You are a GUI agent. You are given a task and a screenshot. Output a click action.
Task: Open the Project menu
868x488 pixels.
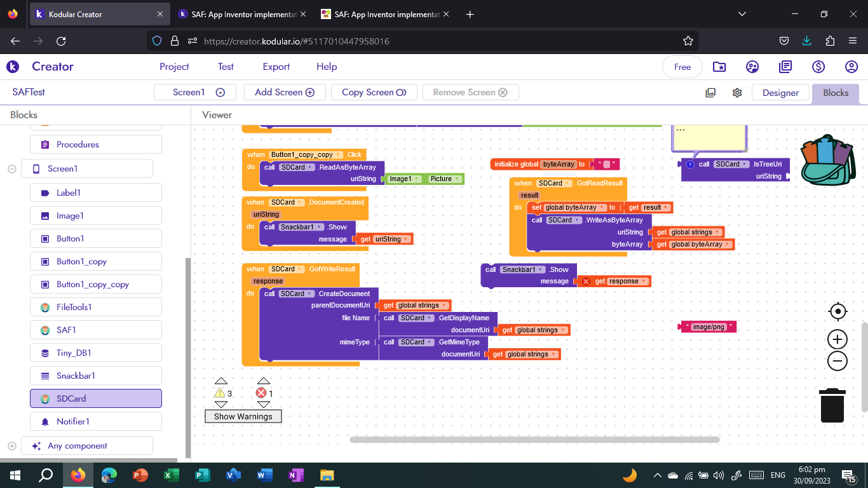(x=174, y=66)
